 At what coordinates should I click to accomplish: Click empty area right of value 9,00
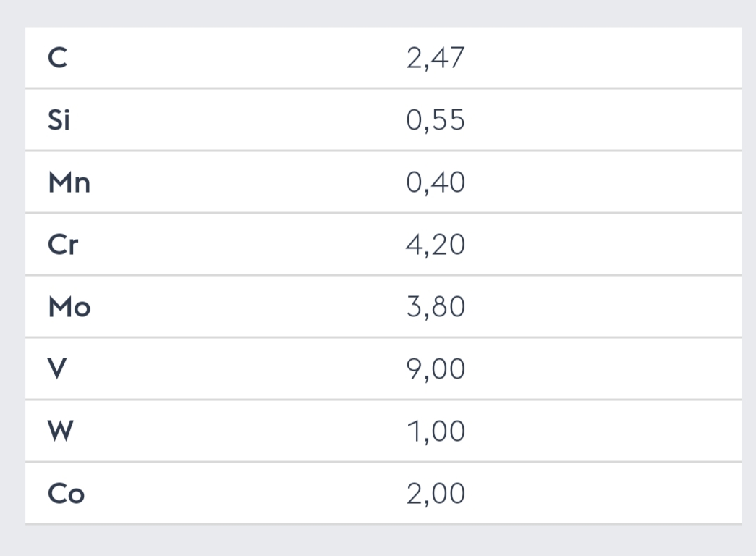coord(603,368)
